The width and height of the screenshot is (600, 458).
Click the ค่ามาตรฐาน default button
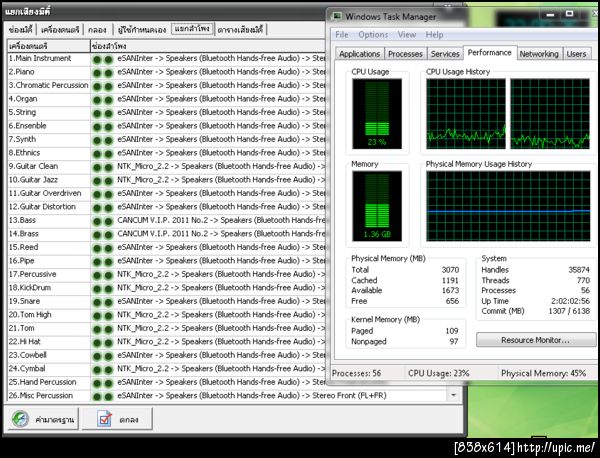pyautogui.click(x=43, y=419)
